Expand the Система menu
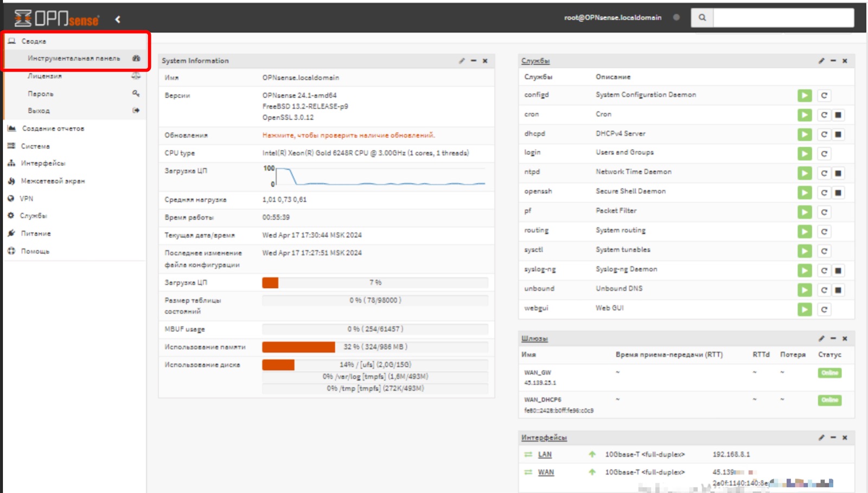The width and height of the screenshot is (868, 493). tap(35, 146)
